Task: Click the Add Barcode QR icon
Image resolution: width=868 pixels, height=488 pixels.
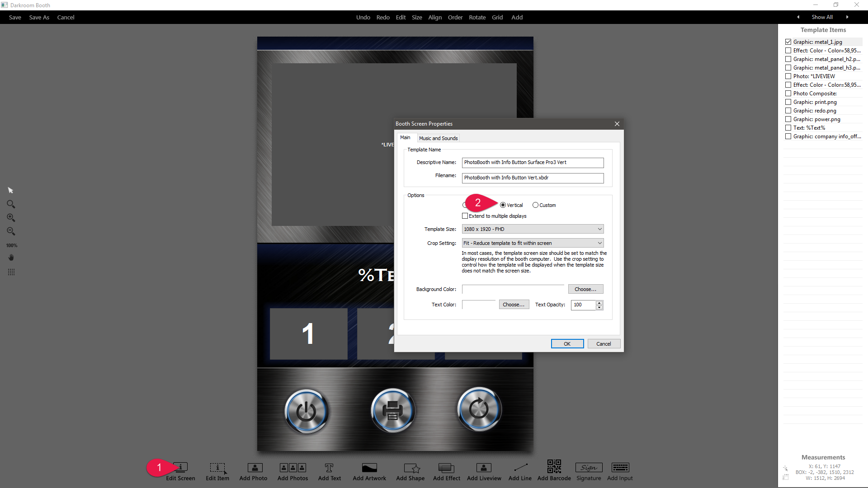Action: pos(554,467)
